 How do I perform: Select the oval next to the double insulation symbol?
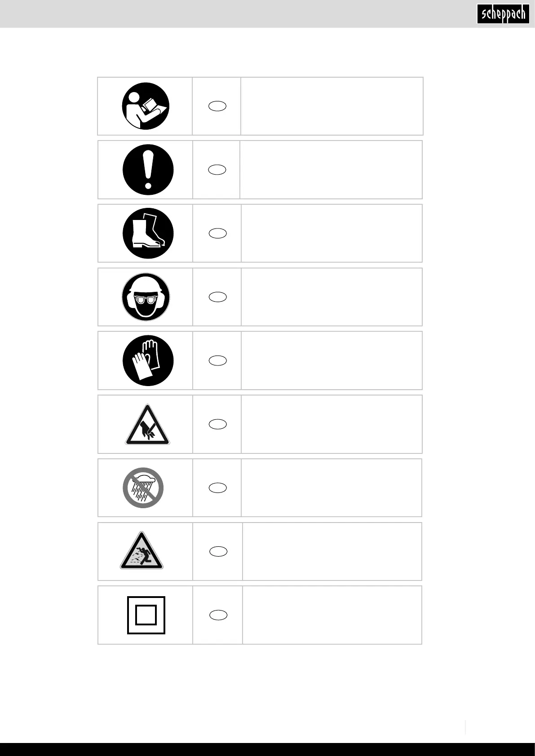218,615
